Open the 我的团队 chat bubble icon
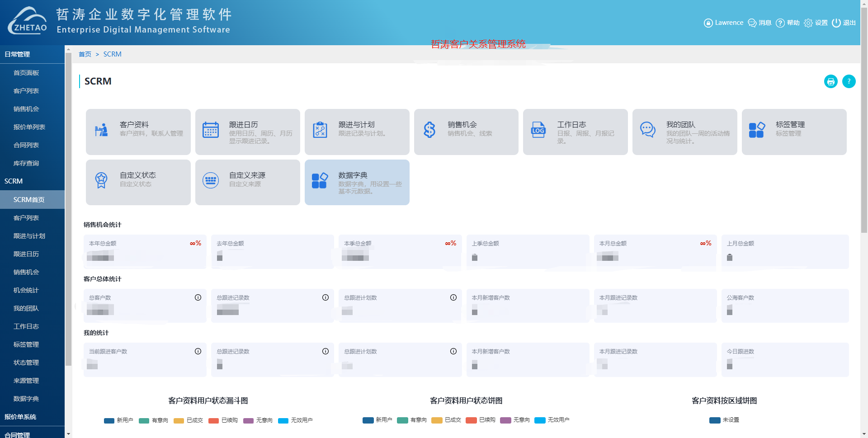This screenshot has width=868, height=438. click(x=648, y=130)
